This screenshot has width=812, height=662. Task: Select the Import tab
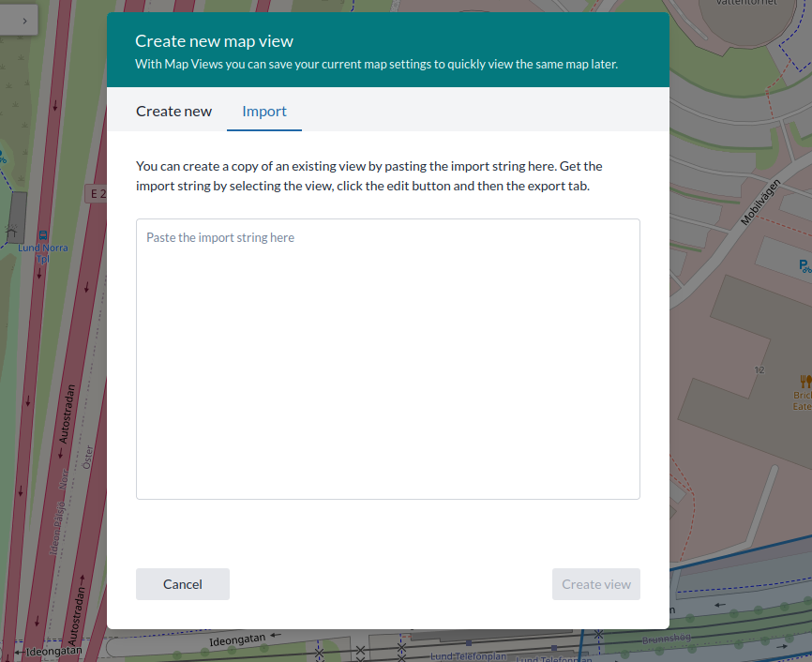[x=264, y=111]
